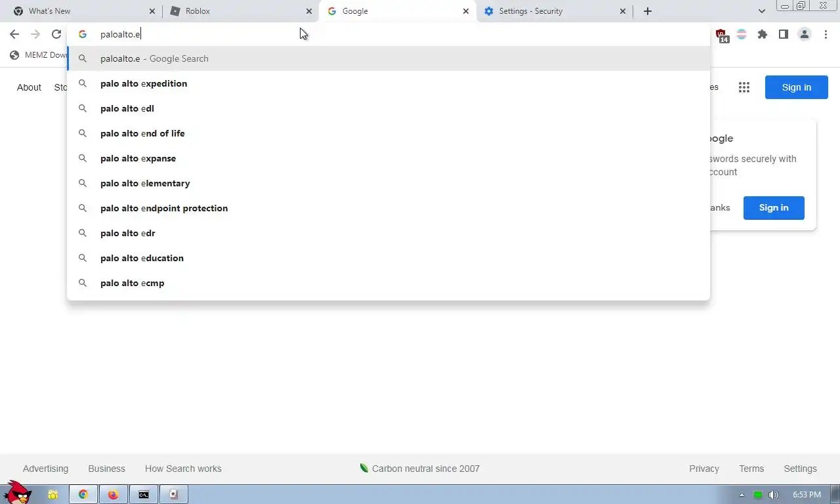Open the MEMZ Download bookmark

click(x=39, y=55)
